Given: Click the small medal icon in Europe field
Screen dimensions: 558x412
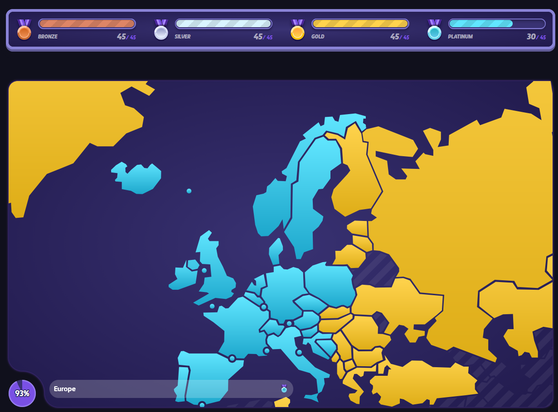Looking at the screenshot, I should pos(284,389).
